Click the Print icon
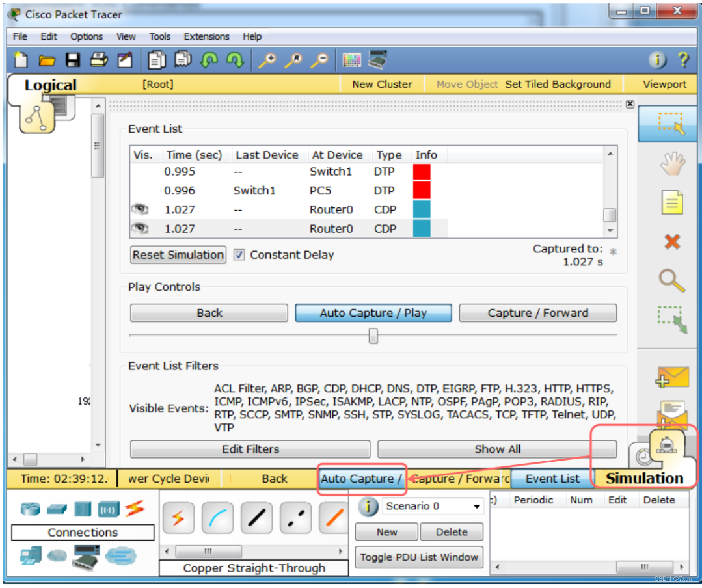 99,60
